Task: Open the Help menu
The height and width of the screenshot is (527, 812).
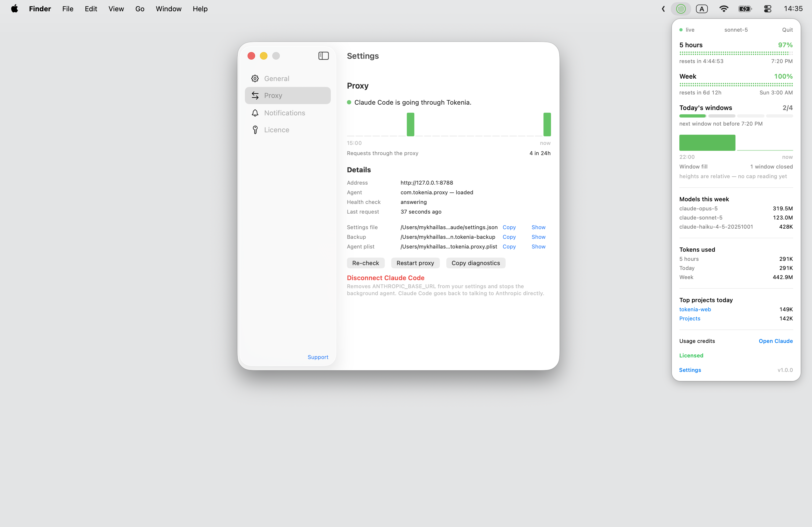Action: point(200,9)
